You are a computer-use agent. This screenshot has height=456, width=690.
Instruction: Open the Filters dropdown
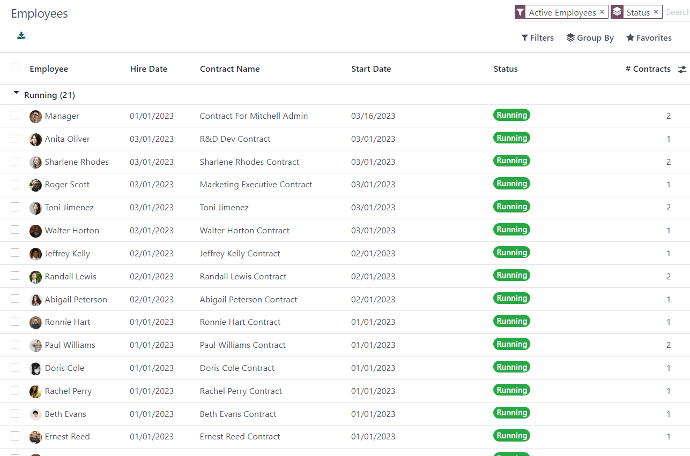(x=538, y=38)
